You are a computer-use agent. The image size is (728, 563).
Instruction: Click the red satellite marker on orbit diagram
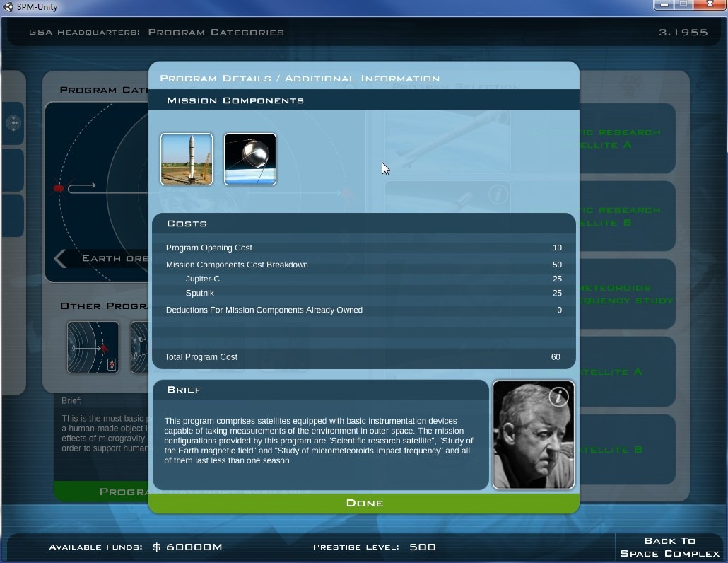click(x=59, y=188)
